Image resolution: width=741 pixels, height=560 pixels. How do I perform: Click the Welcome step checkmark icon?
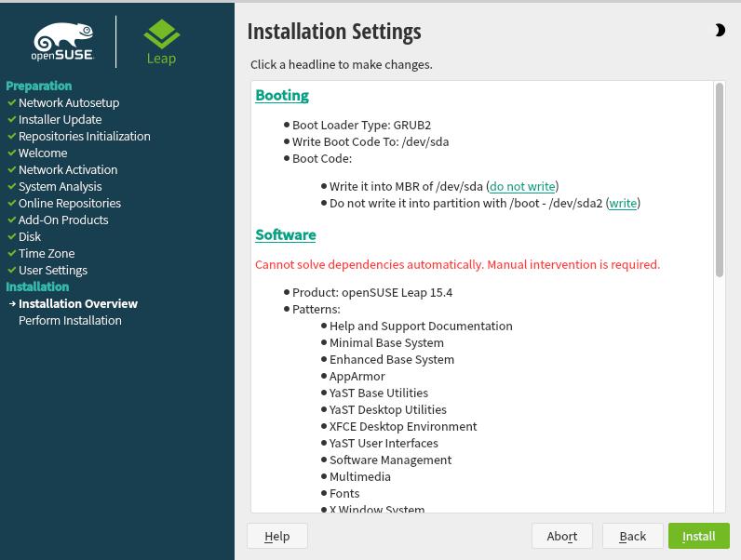12,153
